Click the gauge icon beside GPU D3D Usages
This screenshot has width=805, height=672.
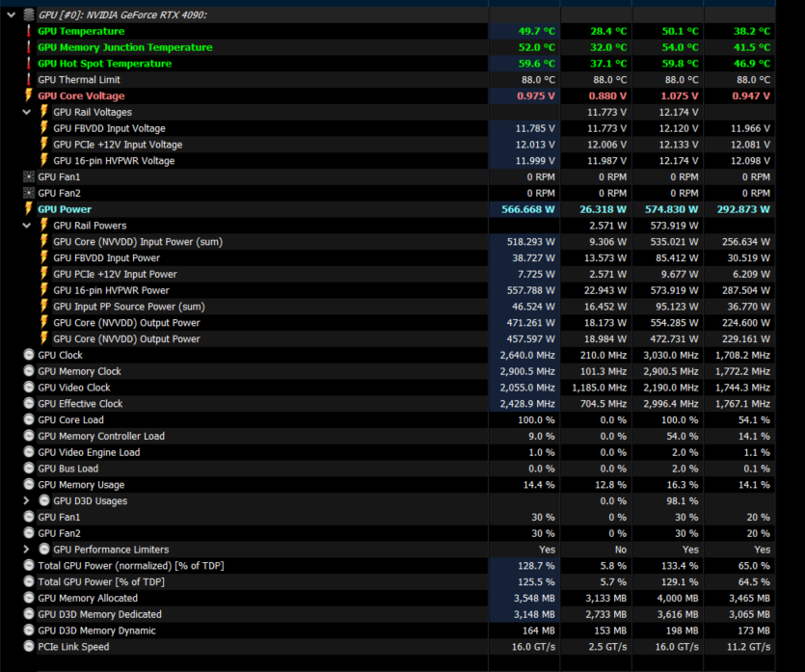44,500
